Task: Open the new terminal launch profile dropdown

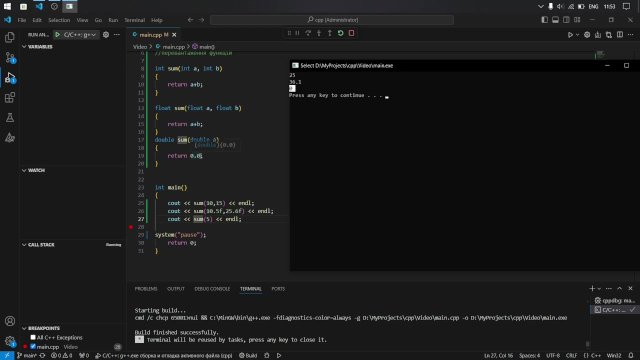Action: pos(599,289)
